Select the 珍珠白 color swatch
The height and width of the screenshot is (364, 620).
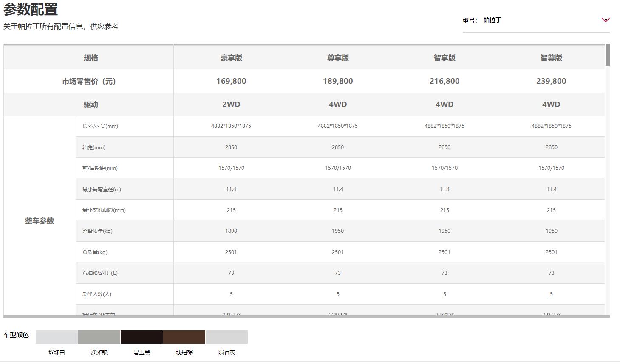[57, 337]
